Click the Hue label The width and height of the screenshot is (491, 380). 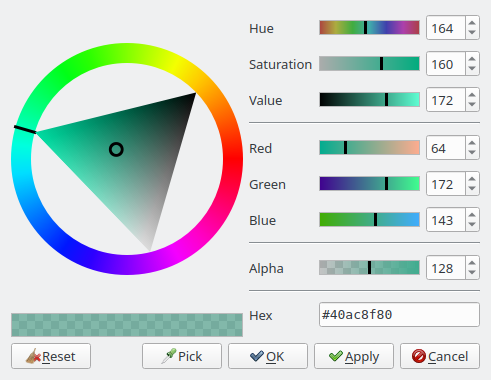click(x=261, y=29)
